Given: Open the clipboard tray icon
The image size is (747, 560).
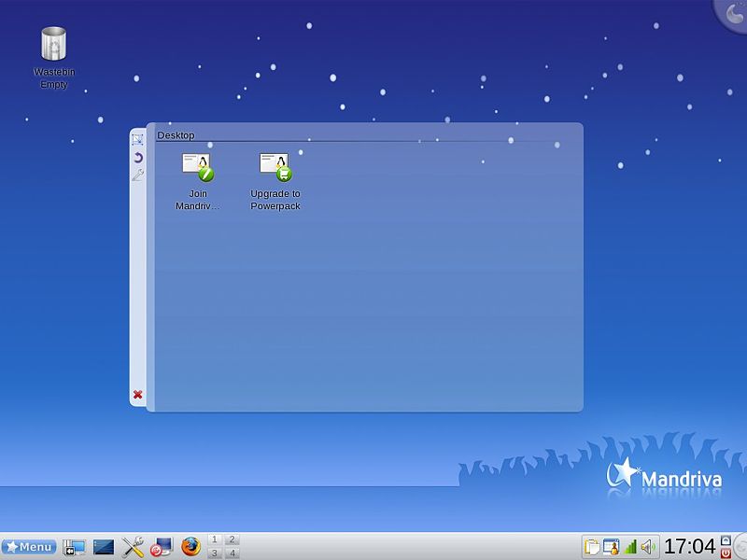Looking at the screenshot, I should click(x=591, y=547).
